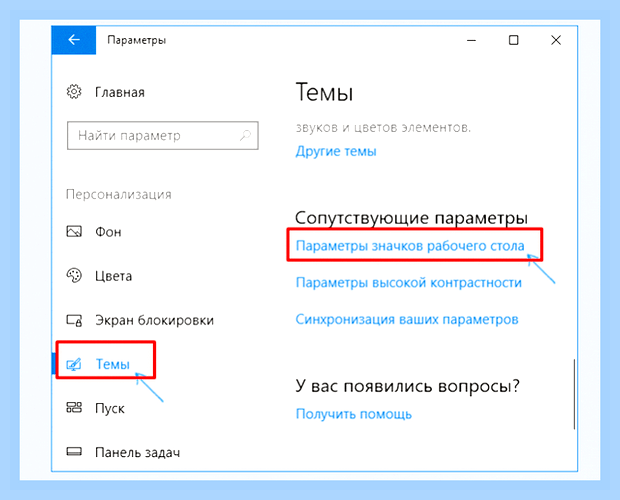The height and width of the screenshot is (500, 620).
Task: Select the Фон picture icon
Action: [74, 231]
